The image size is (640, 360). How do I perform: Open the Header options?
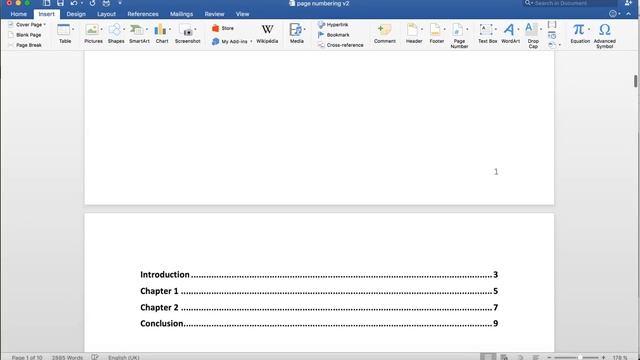click(x=413, y=33)
